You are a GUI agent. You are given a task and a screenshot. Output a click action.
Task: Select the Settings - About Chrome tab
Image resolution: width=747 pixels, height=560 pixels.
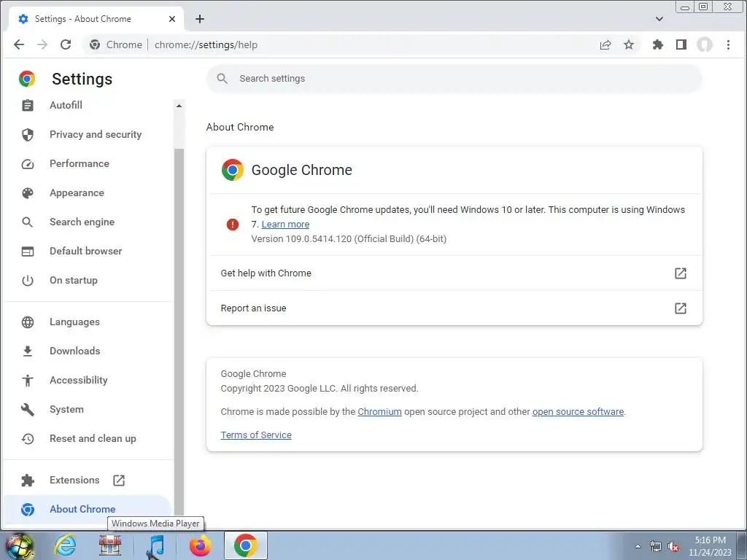click(x=96, y=19)
